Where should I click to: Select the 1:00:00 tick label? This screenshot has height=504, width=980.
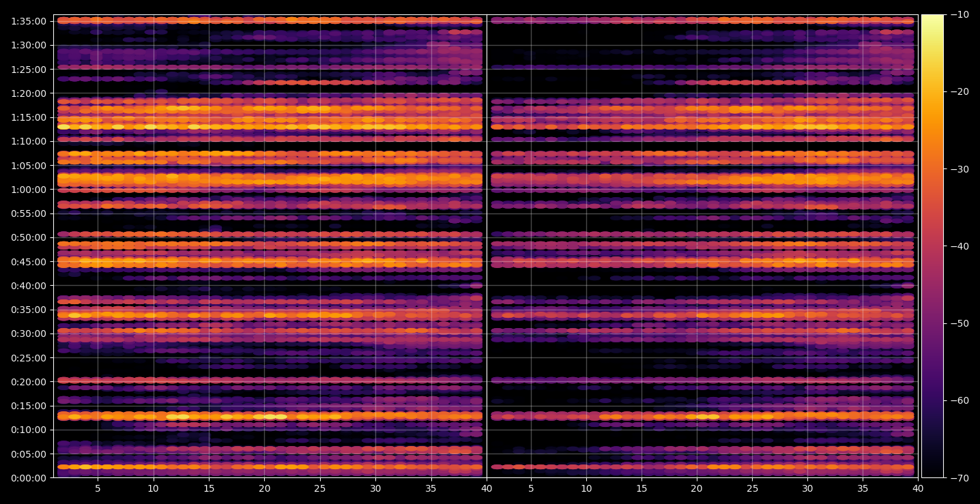click(29, 190)
